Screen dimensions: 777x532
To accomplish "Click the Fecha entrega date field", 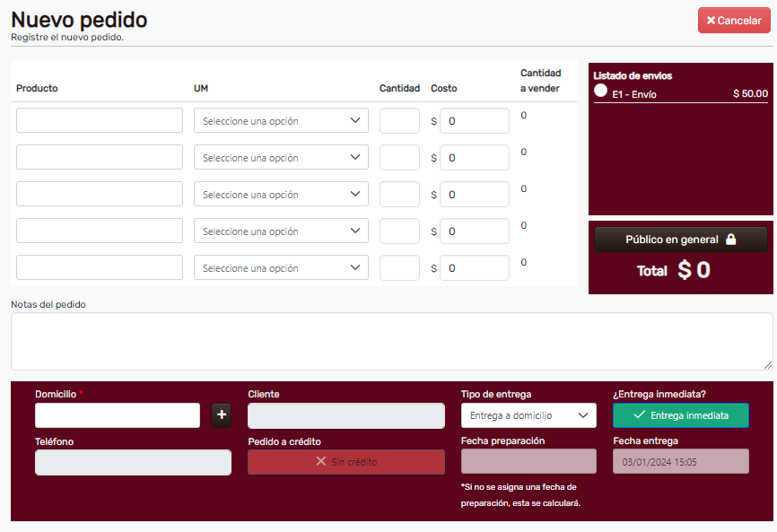I will coord(681,462).
